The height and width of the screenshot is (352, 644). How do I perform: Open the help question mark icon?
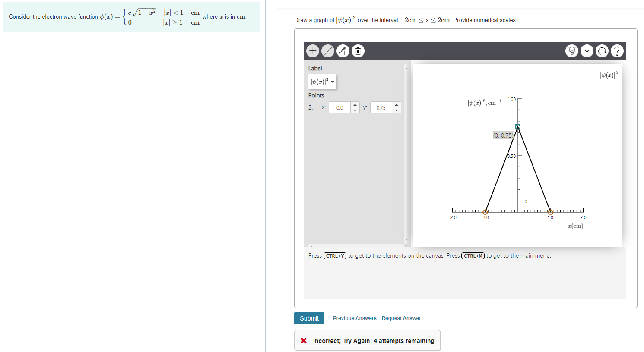617,50
